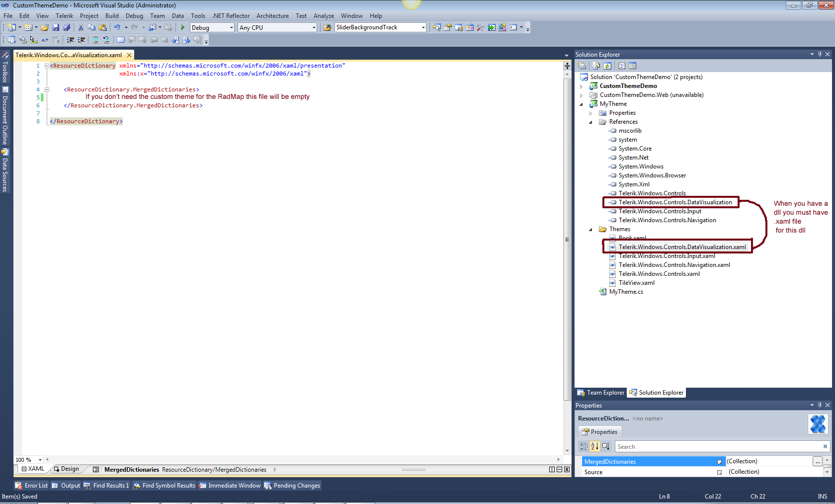Switch to the Team Explorer tab

pyautogui.click(x=601, y=393)
